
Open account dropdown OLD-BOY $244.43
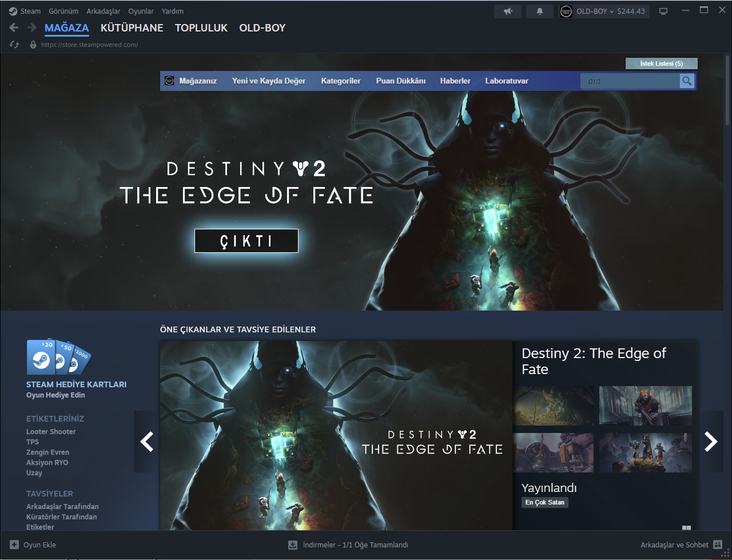(x=611, y=11)
